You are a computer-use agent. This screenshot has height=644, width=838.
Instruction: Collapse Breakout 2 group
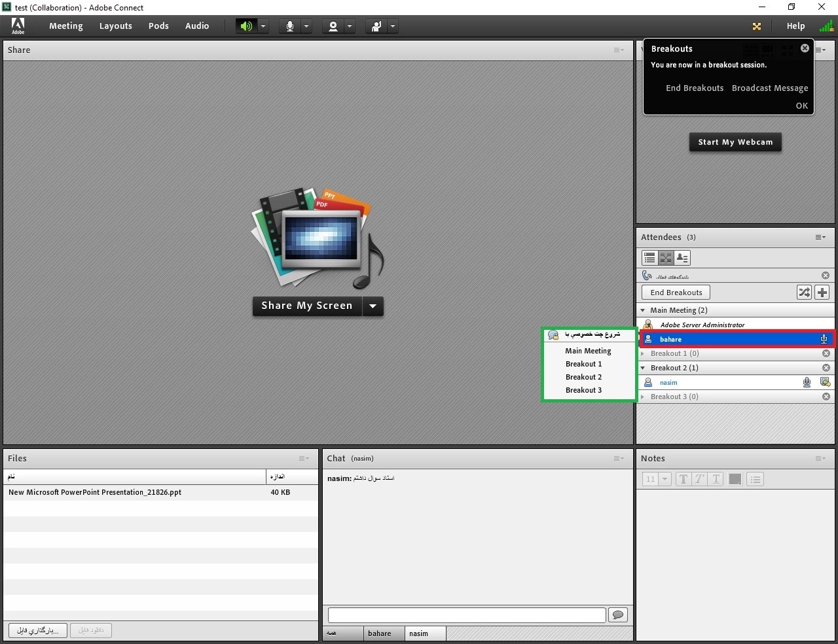pyautogui.click(x=643, y=368)
